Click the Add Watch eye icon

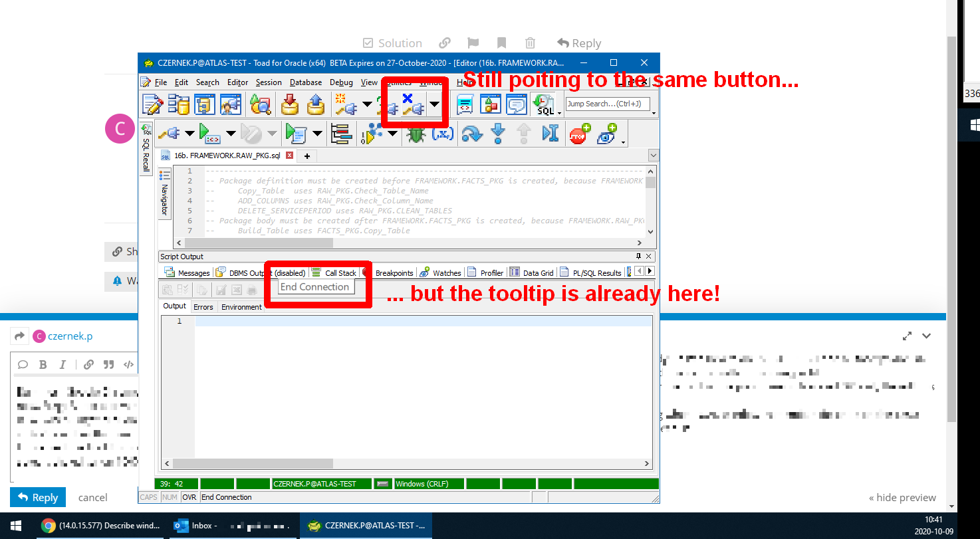tap(606, 134)
